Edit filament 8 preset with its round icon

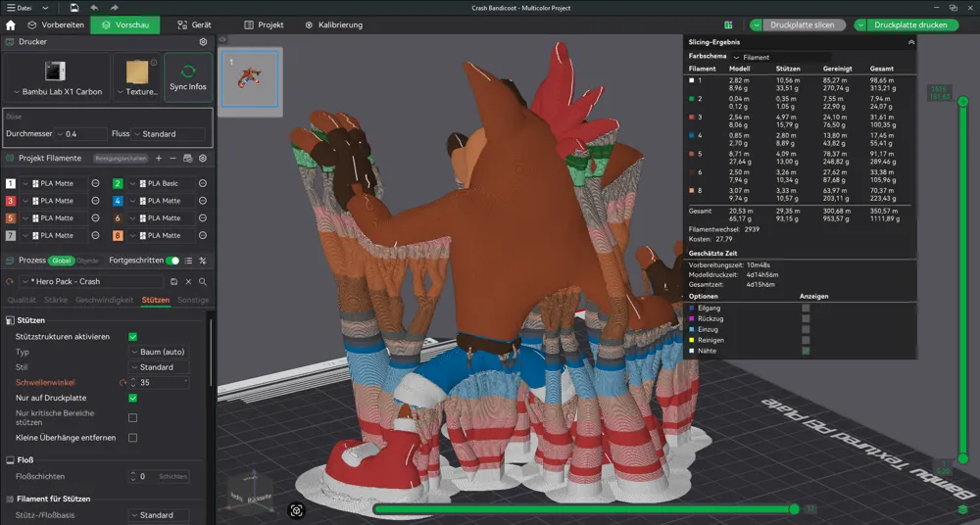coord(203,236)
